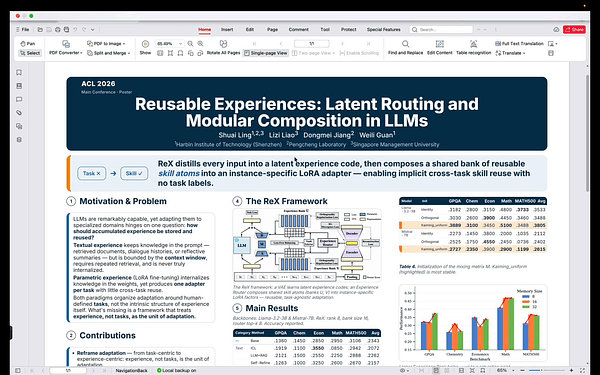Switch to the Tool tab
Viewport: 600px width, 375px height.
(x=325, y=29)
